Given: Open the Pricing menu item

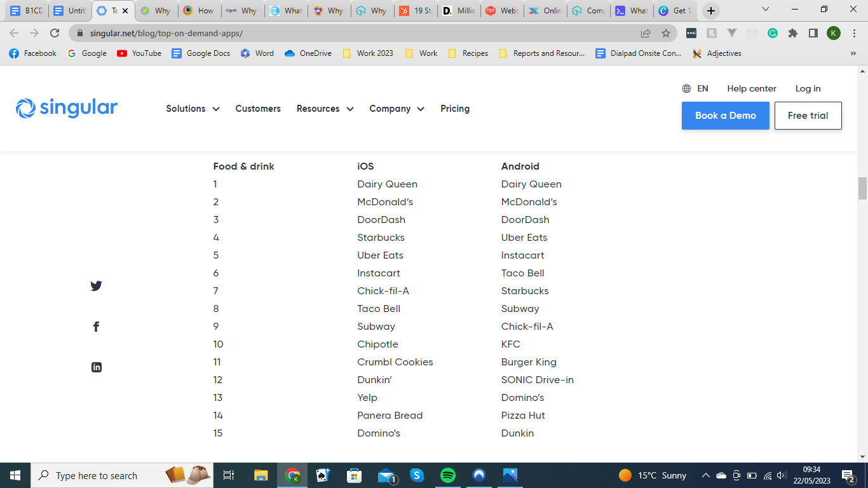Looking at the screenshot, I should click(455, 109).
